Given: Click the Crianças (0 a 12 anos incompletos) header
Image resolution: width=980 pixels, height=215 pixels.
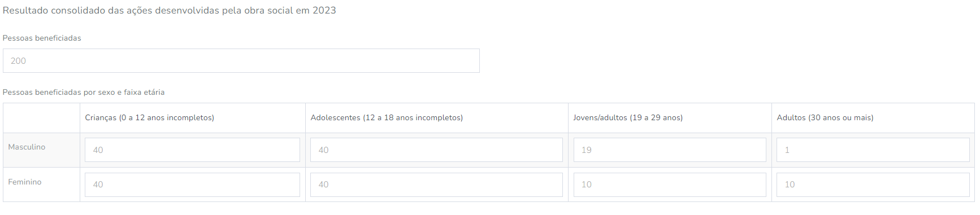Looking at the screenshot, I should (x=150, y=118).
